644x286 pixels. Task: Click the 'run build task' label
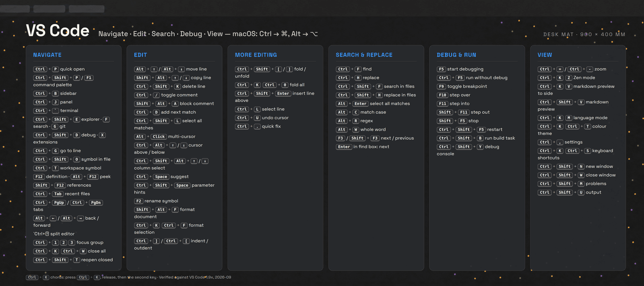coord(500,138)
